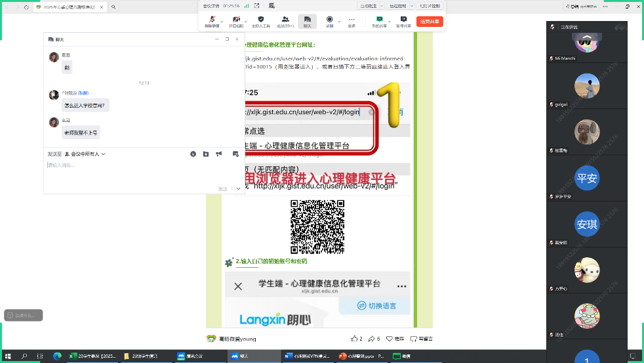Toggle the chat panel from toolbar
This screenshot has width=644, height=363.
pos(307,20)
